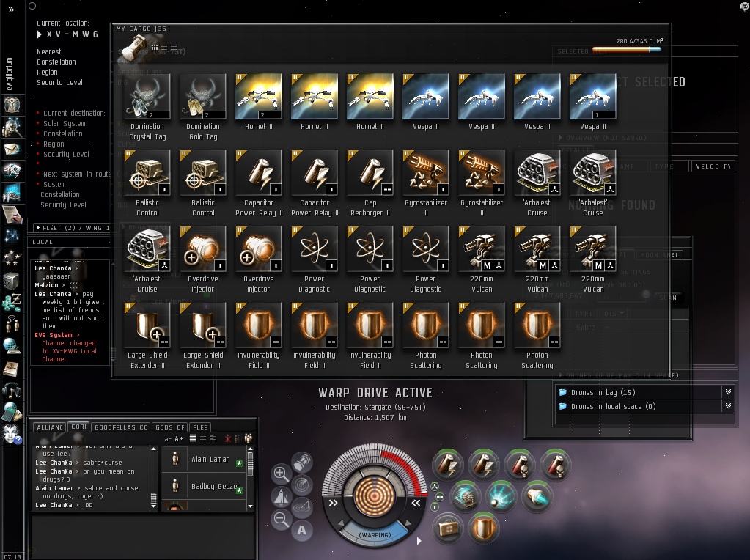
Task: Open the Corporation stars icon
Action: click(x=12, y=259)
